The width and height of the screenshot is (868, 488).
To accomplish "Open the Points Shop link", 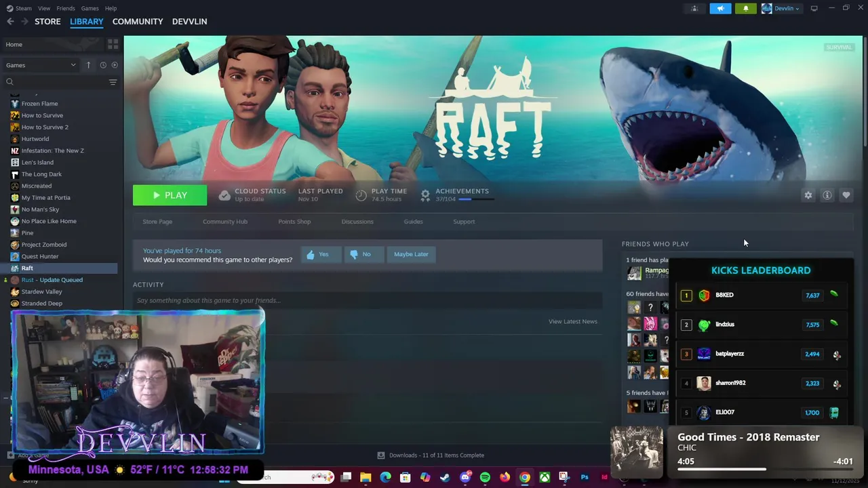I will (x=294, y=222).
